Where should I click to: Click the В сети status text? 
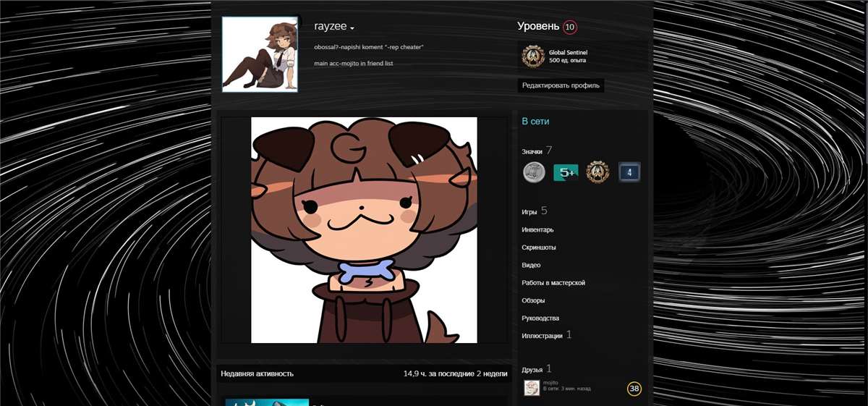[536, 122]
